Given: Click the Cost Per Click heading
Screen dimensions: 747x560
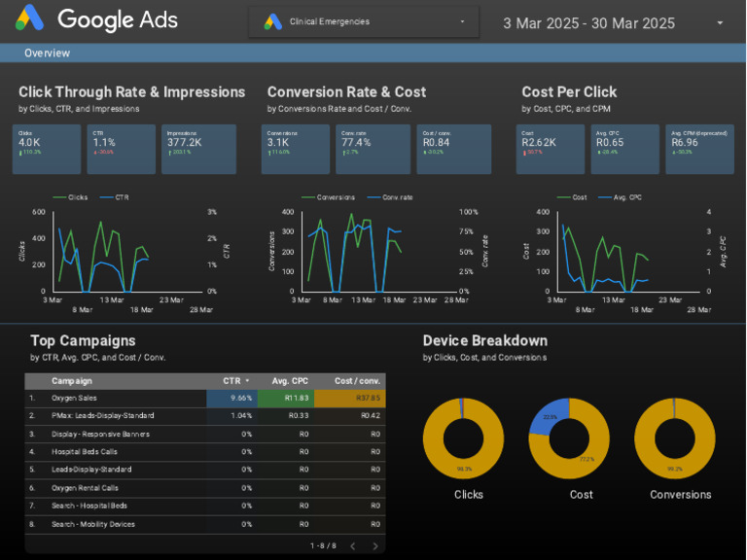Looking at the screenshot, I should (x=569, y=92).
